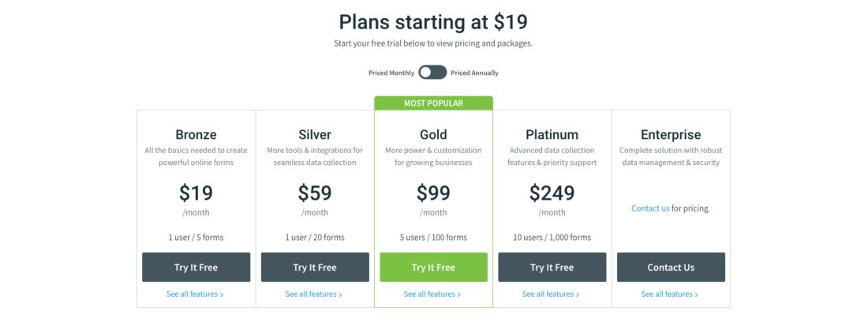The image size is (868, 322).
Task: Click Try It Free for Silver plan
Action: coord(315,268)
